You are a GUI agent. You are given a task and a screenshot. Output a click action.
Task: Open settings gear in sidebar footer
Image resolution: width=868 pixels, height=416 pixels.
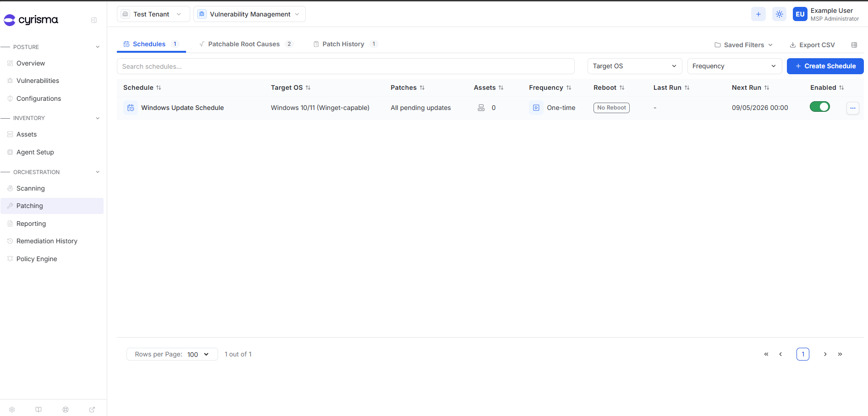click(x=12, y=410)
